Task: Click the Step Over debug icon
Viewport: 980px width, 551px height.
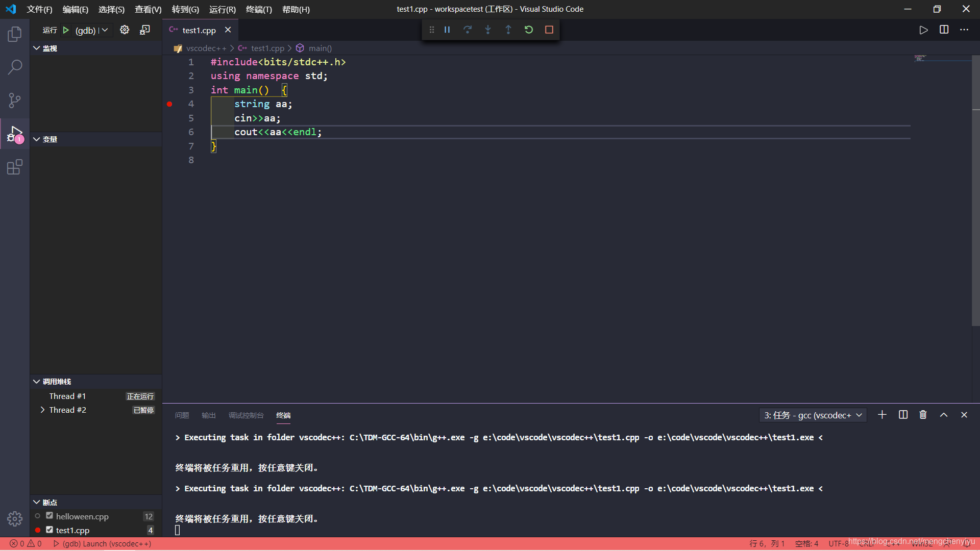Action: pyautogui.click(x=468, y=30)
